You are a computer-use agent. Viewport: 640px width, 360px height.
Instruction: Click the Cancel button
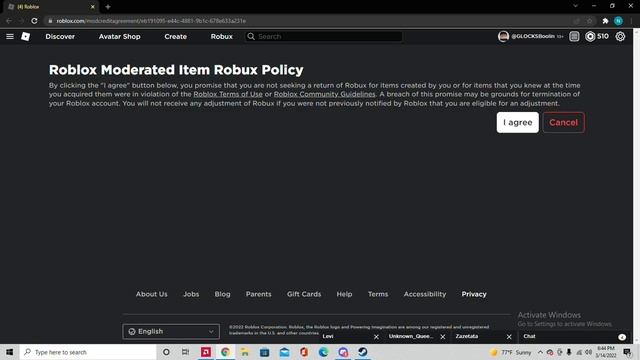click(563, 122)
